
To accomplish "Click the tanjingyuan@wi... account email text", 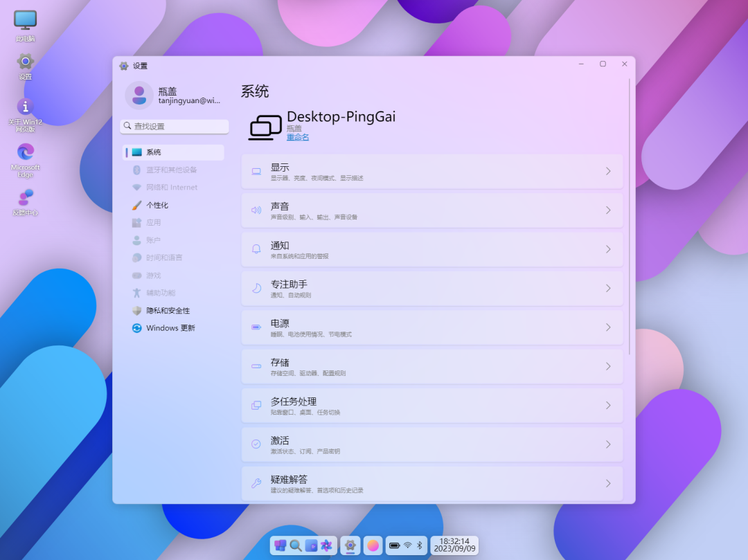I will tap(189, 100).
